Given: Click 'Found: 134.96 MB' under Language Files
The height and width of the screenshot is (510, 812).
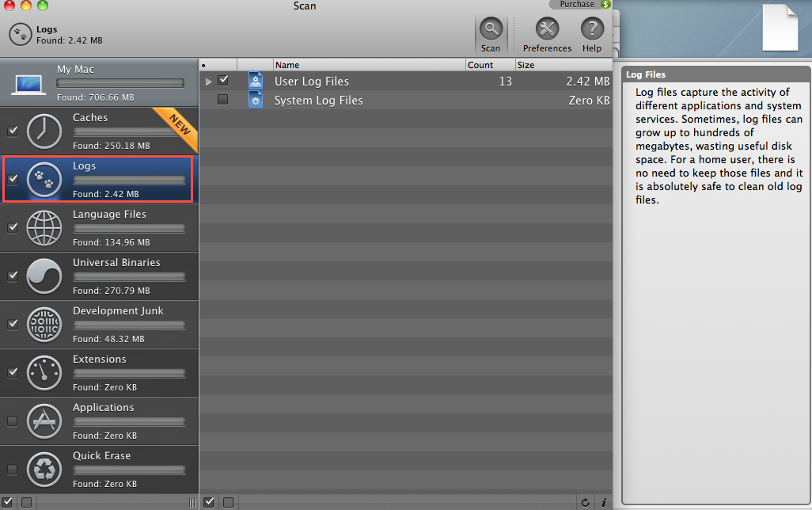Looking at the screenshot, I should pyautogui.click(x=112, y=242).
